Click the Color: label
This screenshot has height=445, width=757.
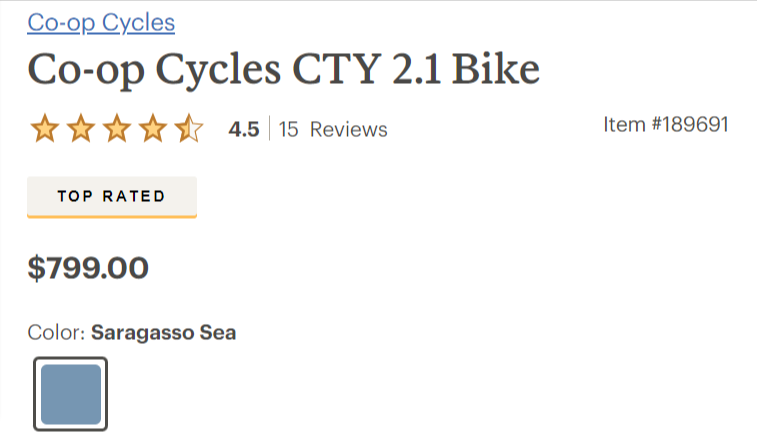56,333
